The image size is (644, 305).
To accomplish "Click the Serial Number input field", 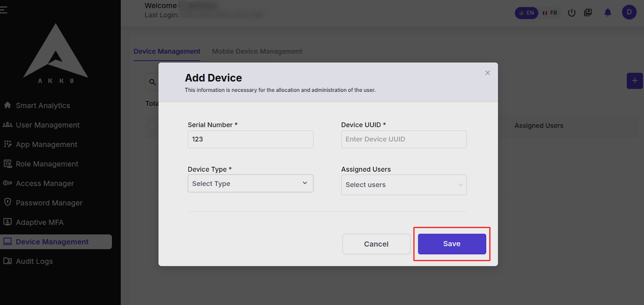I will pyautogui.click(x=250, y=139).
